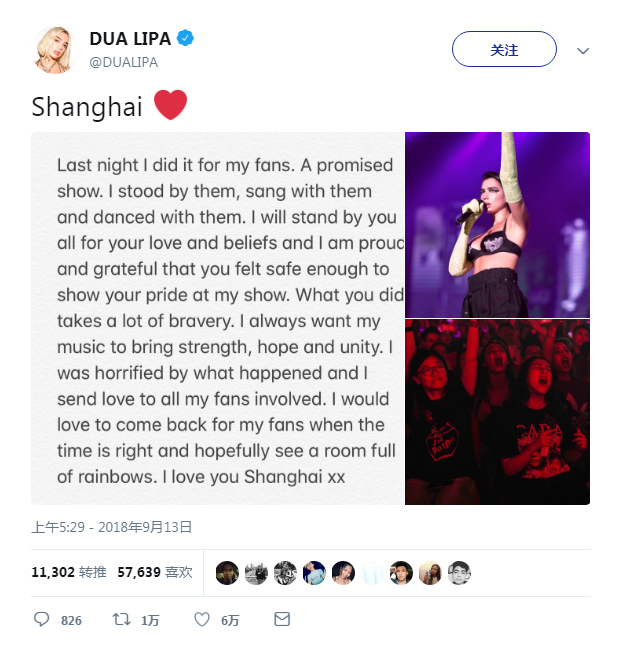Click the reply speech bubble icon

(42, 619)
